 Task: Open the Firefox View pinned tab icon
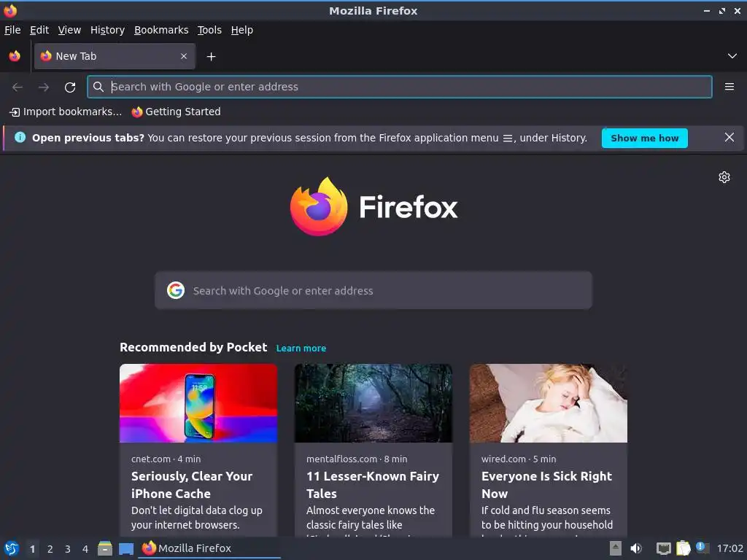coord(15,56)
